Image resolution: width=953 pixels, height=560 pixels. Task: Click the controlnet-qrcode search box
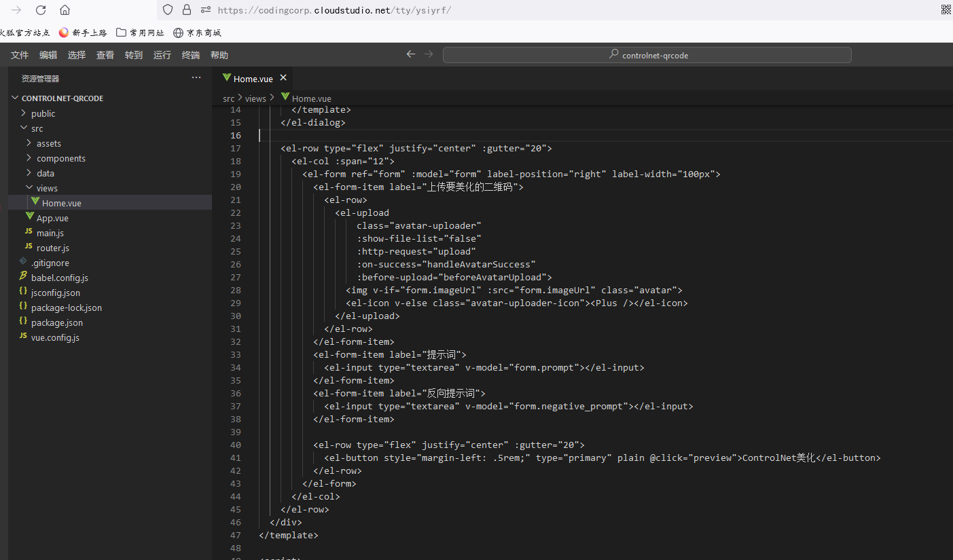(647, 55)
